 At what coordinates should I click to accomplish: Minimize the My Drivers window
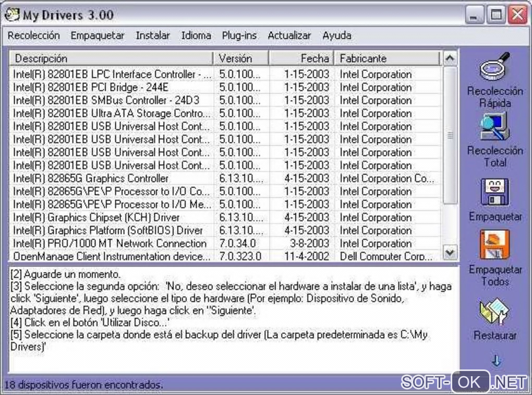click(474, 15)
